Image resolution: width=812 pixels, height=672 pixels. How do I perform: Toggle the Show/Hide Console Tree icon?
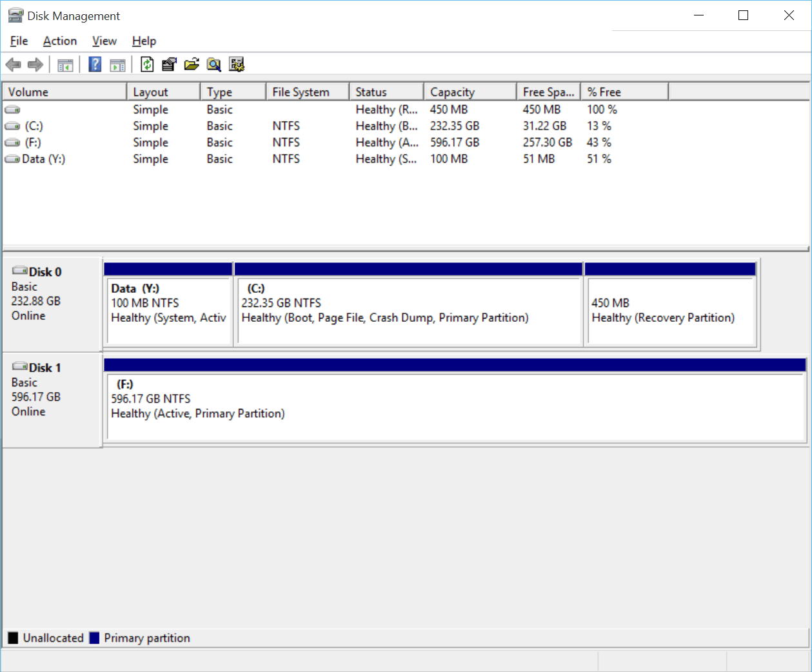(x=65, y=64)
